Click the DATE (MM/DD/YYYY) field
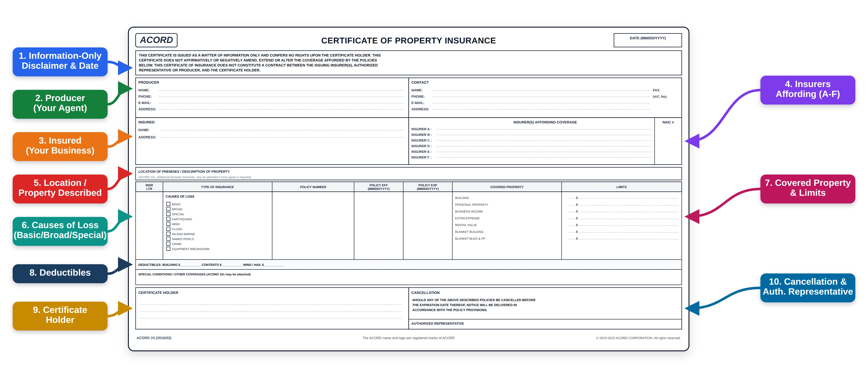This screenshot has height=378, width=868. point(647,40)
